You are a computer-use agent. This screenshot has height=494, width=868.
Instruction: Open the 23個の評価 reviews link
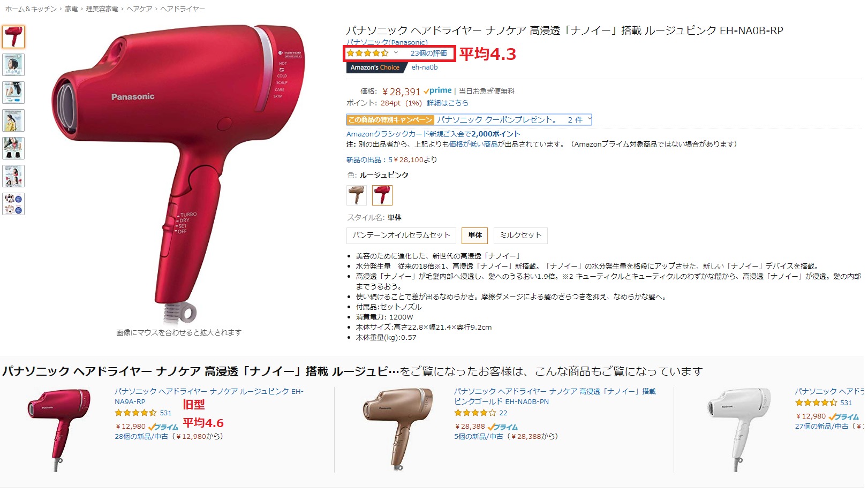point(428,54)
